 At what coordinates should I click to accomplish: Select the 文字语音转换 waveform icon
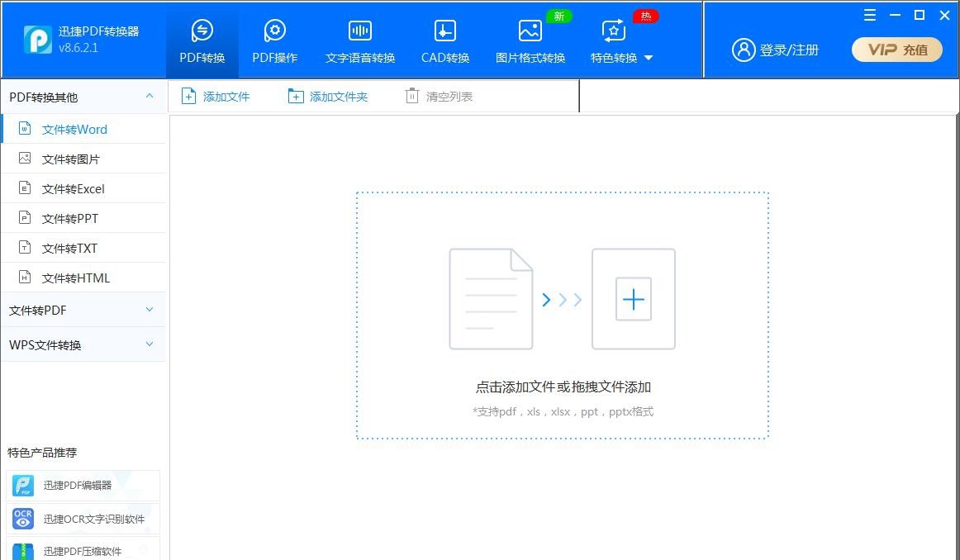(360, 30)
